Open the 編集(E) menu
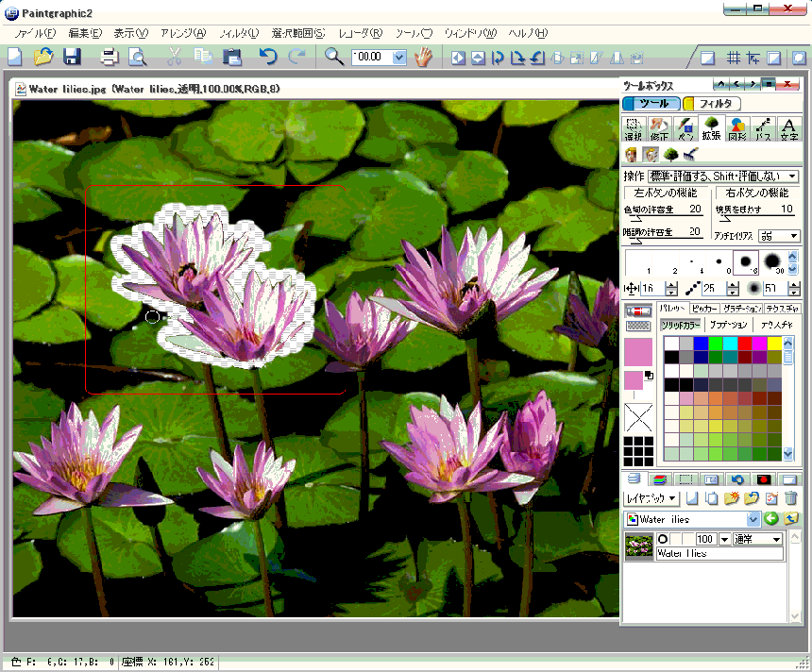The width and height of the screenshot is (812, 672). (x=85, y=33)
